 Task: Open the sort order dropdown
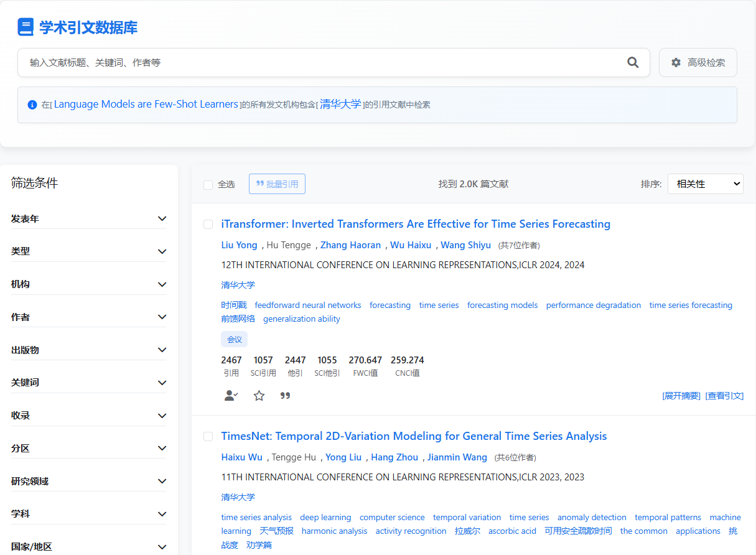(x=705, y=184)
